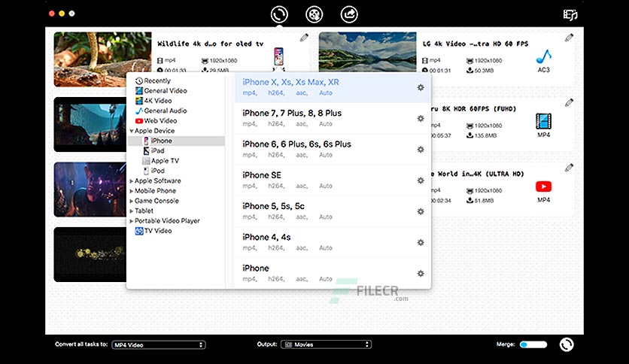
Task: Click settings gear for iPhone 5, 5s, 5c
Action: pyautogui.click(x=421, y=211)
